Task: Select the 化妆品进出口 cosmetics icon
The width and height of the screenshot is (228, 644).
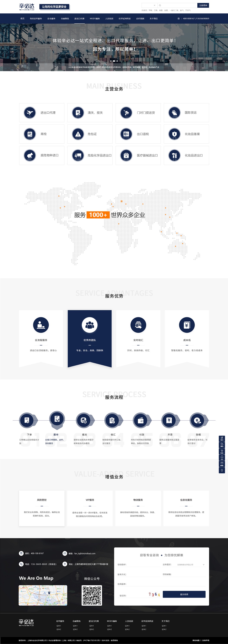Action: 175,155
